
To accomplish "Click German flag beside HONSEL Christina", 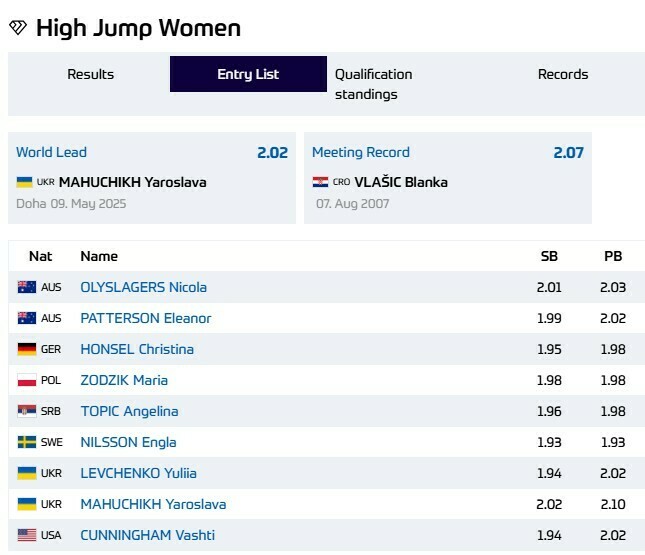I will (x=27, y=349).
